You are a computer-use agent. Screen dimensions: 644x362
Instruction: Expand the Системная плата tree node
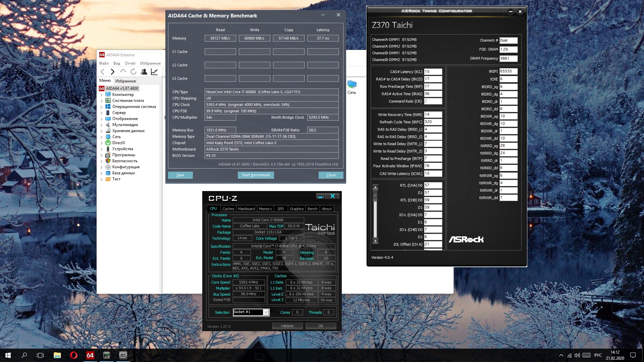(x=102, y=101)
